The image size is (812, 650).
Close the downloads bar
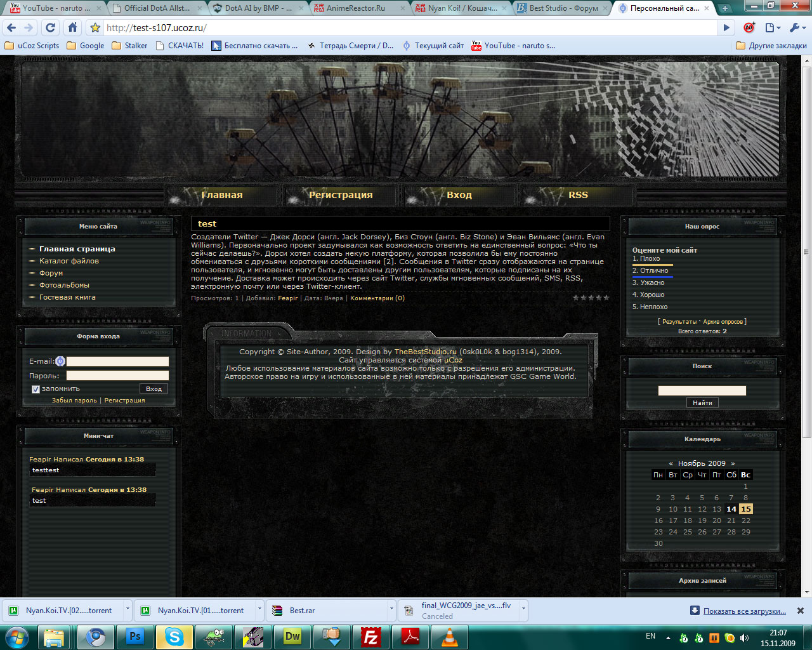point(801,611)
